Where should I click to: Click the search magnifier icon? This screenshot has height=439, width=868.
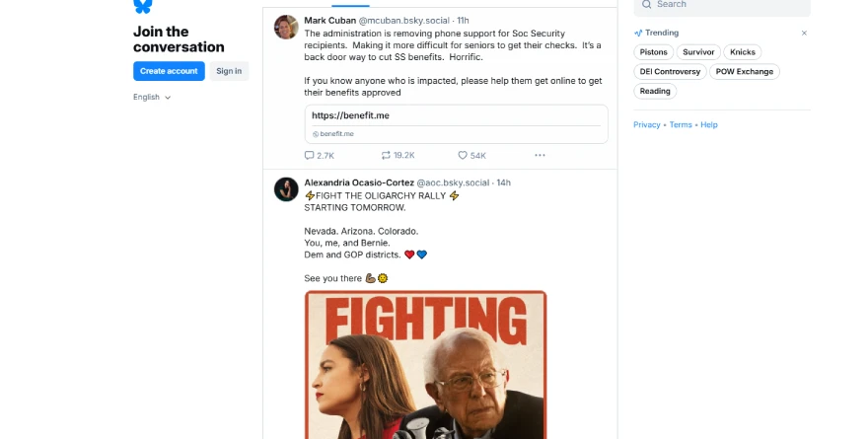click(x=647, y=4)
